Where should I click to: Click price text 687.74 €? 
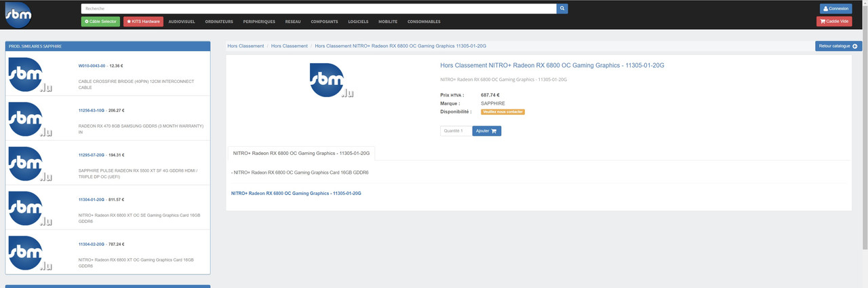point(490,95)
